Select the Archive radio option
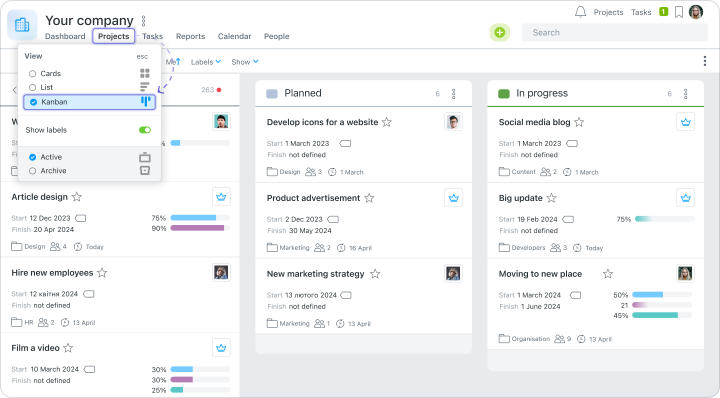 [32, 171]
